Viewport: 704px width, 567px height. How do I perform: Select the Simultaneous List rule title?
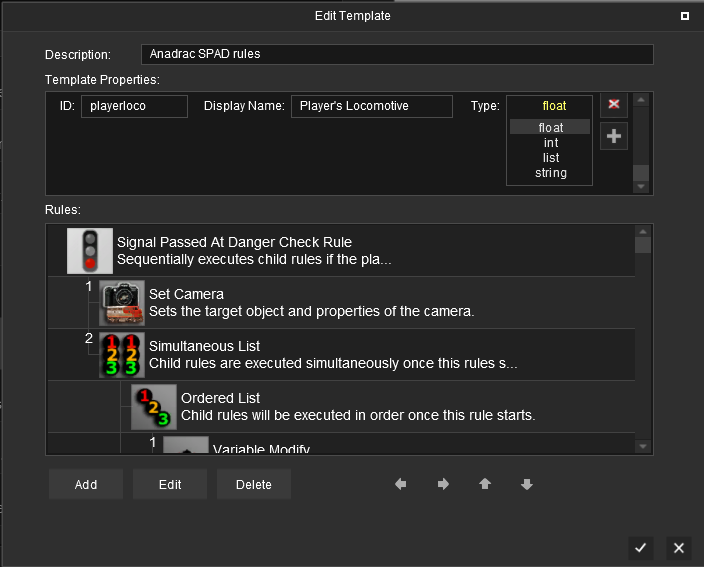(204, 346)
